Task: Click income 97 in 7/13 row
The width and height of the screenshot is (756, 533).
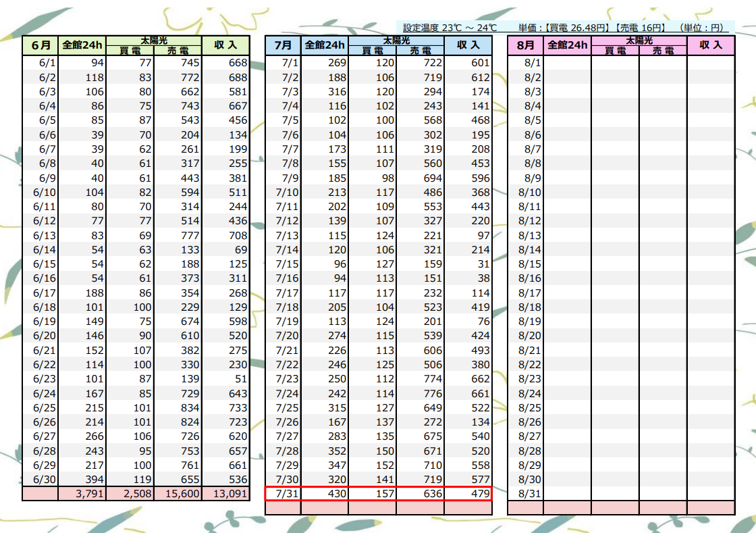Action: click(468, 235)
